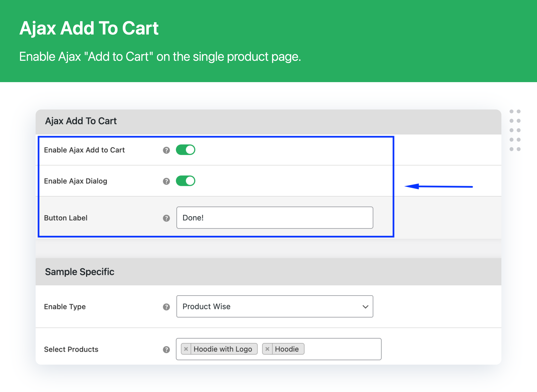Click the Sample Specific section heading
The height and width of the screenshot is (392, 537).
click(79, 272)
